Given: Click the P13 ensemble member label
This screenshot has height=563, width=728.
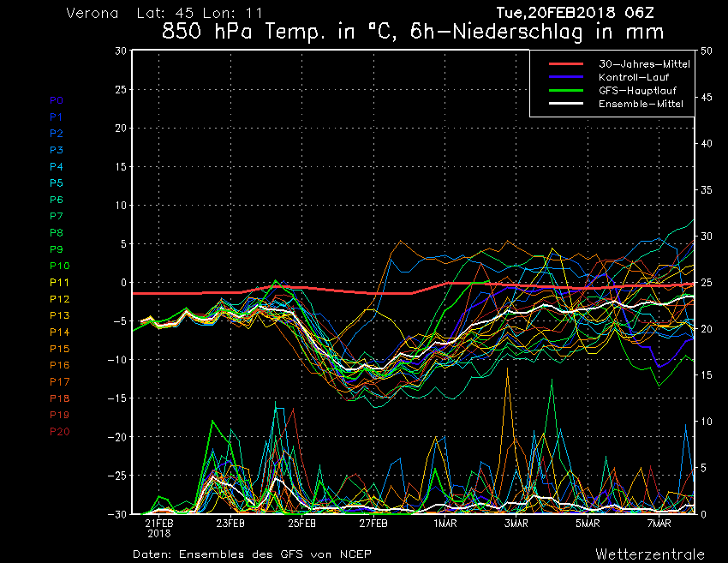Looking at the screenshot, I should click(x=59, y=315).
